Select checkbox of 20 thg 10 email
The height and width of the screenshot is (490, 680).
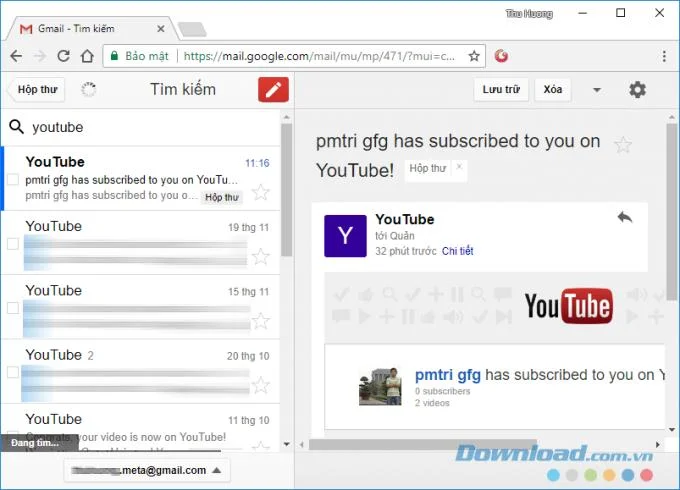click(13, 372)
